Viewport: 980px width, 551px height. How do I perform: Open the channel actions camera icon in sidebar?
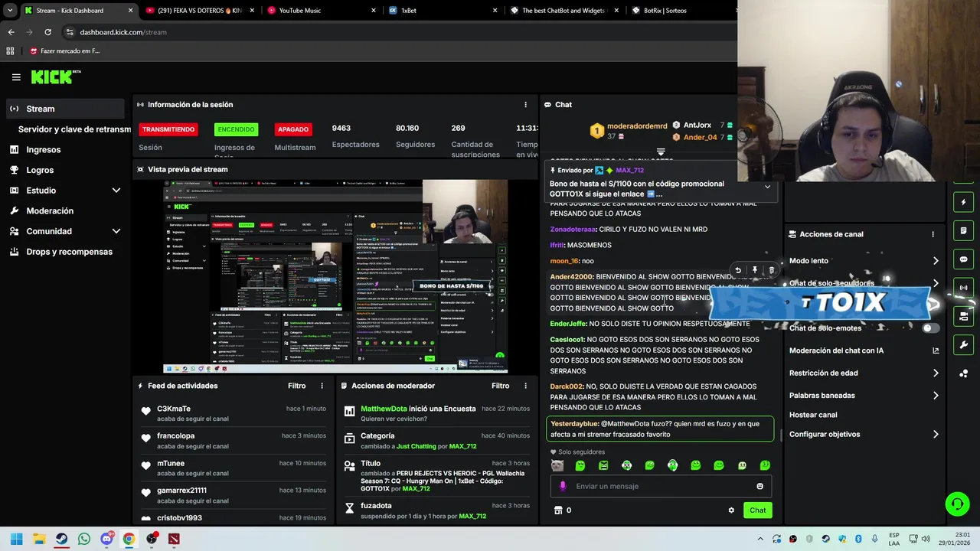[x=963, y=316]
